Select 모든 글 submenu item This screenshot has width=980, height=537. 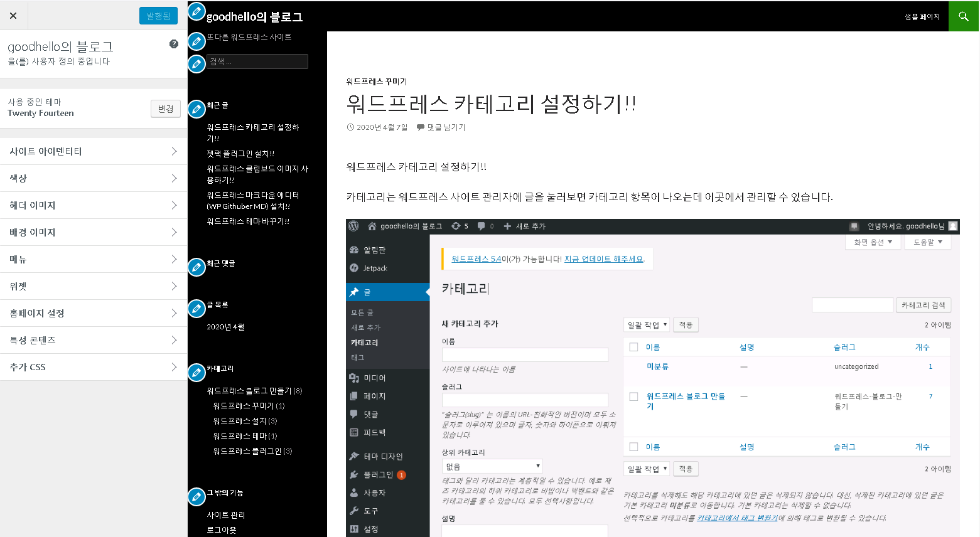[362, 312]
